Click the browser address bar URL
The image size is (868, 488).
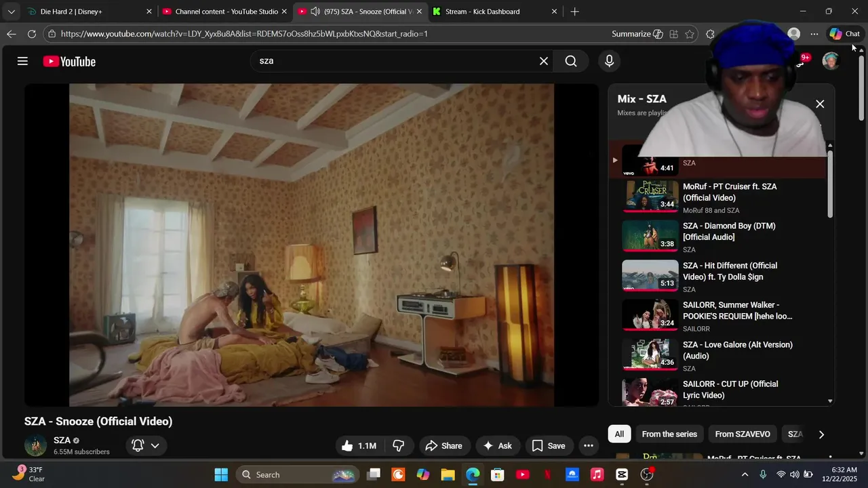point(244,34)
